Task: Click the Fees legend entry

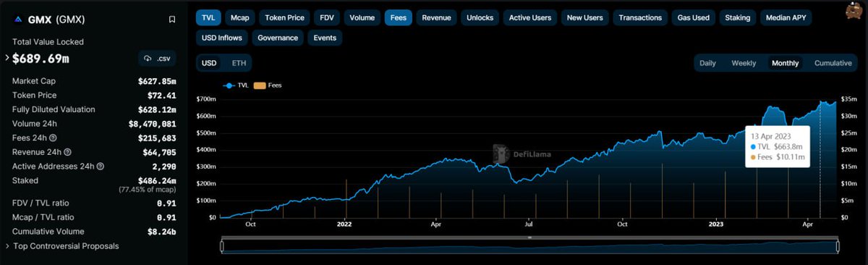Action: tap(268, 85)
